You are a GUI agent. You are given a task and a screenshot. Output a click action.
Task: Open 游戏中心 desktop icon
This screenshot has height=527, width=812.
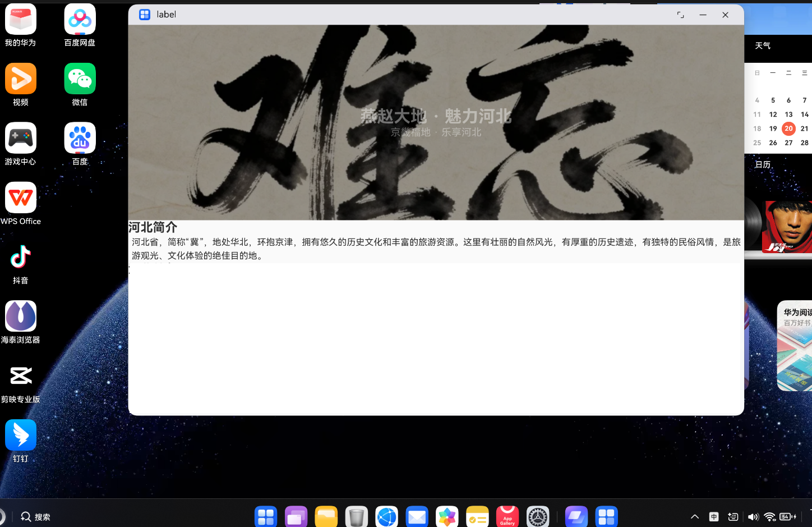[21, 138]
